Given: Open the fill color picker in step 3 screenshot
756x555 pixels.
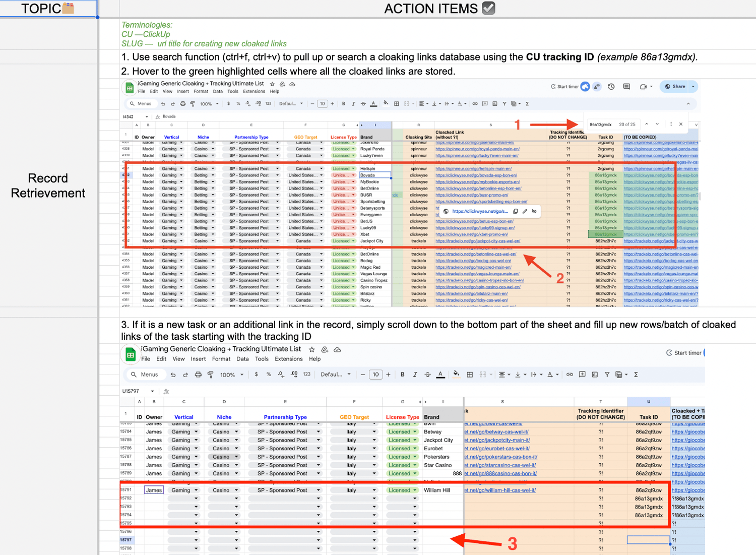Looking at the screenshot, I should pyautogui.click(x=456, y=375).
